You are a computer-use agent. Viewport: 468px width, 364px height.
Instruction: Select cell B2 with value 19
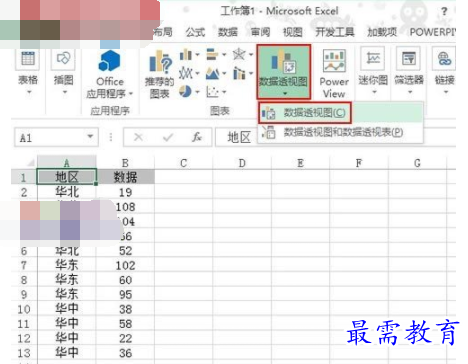[125, 192]
